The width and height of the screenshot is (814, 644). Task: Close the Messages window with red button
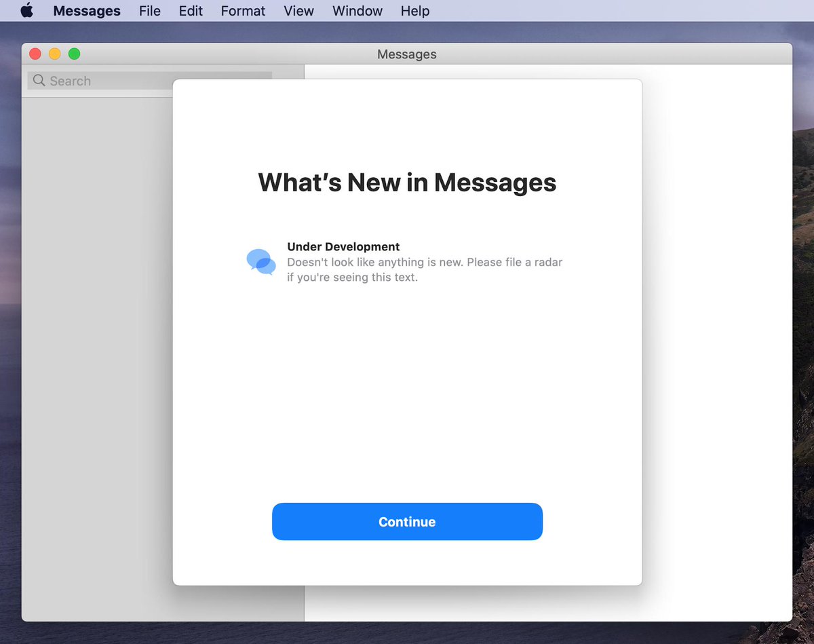[x=36, y=54]
